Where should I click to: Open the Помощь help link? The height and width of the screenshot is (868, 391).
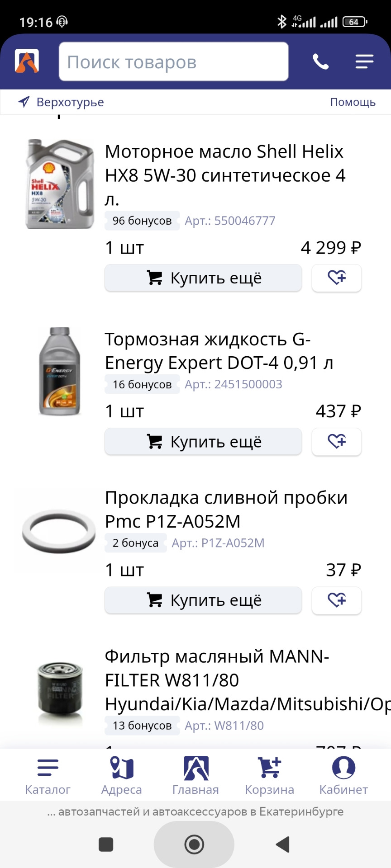pyautogui.click(x=353, y=102)
